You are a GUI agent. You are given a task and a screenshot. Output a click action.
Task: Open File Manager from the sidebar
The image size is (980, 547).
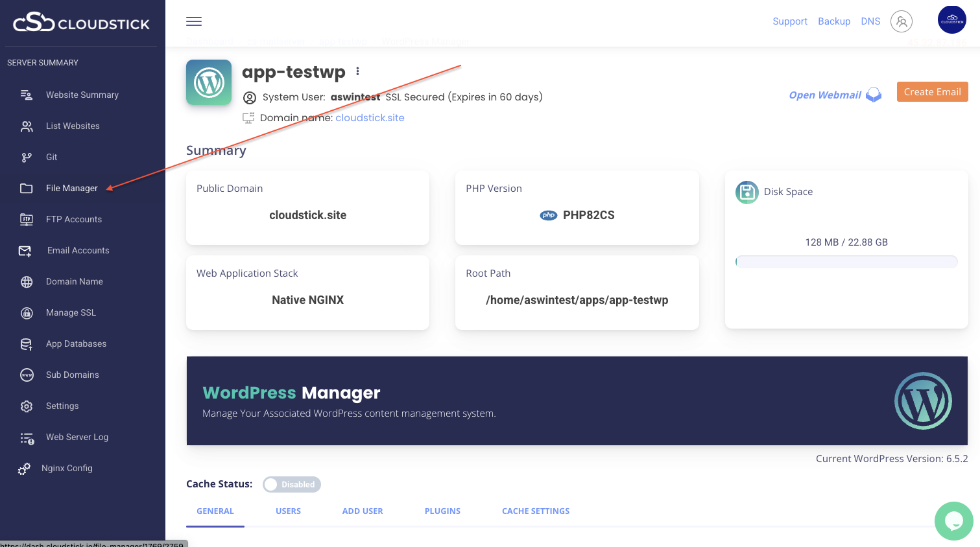coord(71,188)
